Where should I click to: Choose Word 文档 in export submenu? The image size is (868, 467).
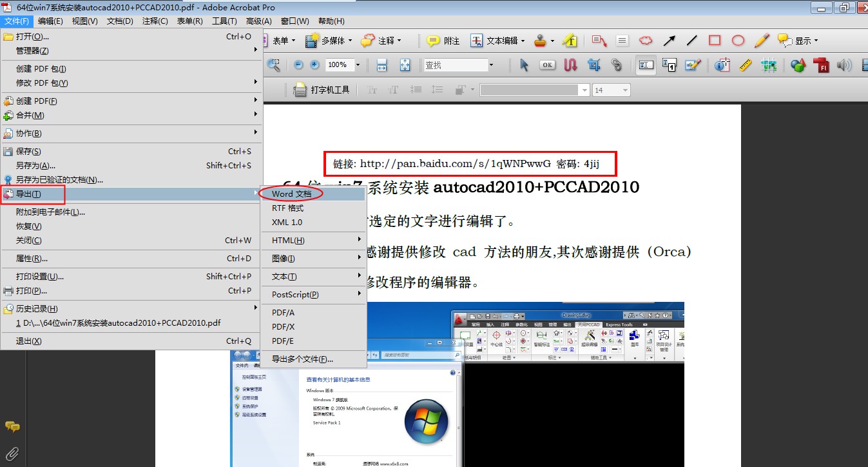313,194
